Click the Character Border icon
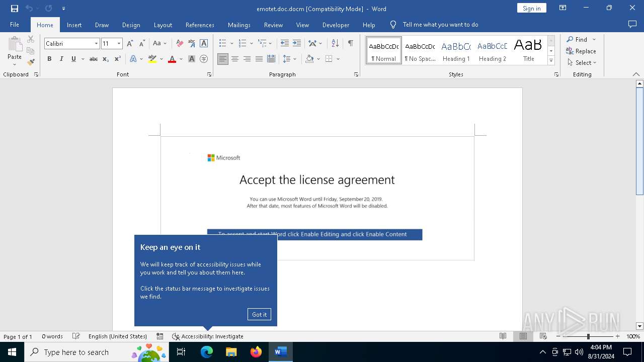644x362 pixels. click(204, 43)
